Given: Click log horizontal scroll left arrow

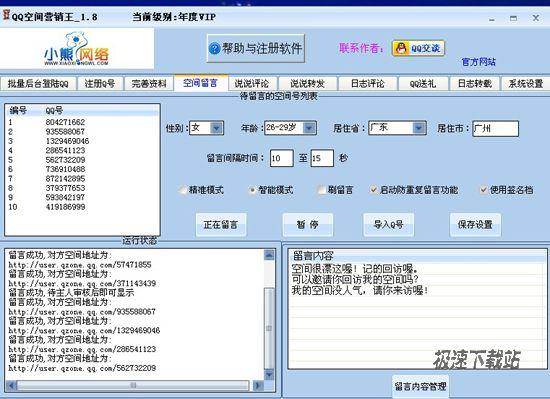Looking at the screenshot, I should [x=12, y=386].
